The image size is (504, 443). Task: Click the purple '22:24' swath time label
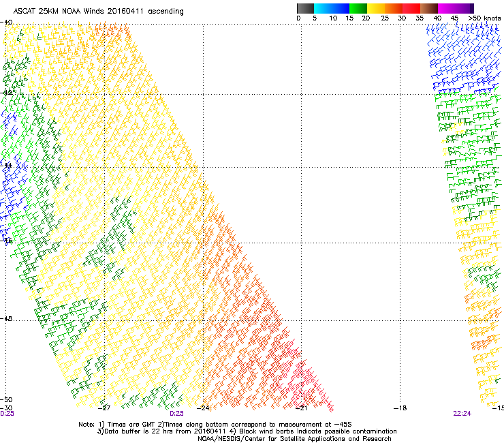[x=462, y=414]
